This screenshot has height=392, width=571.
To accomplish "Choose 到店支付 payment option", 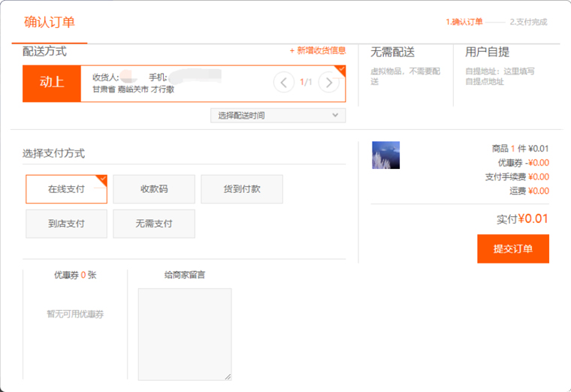I will [67, 224].
